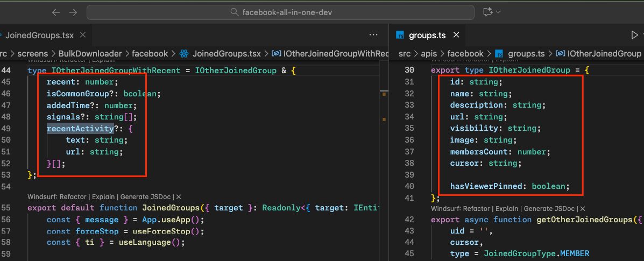Select 'IOtherJoinedGroupWithRec' breadcrumb symbol
The image size is (644, 261).
[x=336, y=53]
